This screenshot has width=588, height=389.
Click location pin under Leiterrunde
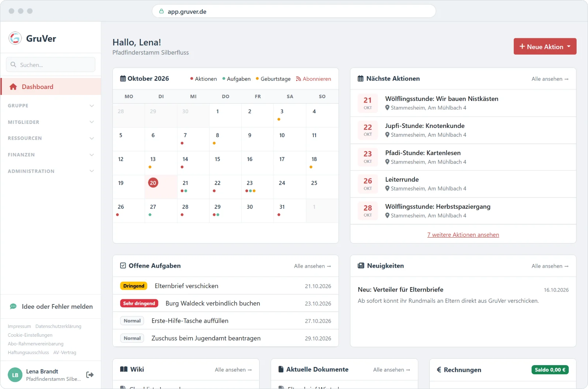click(x=387, y=188)
